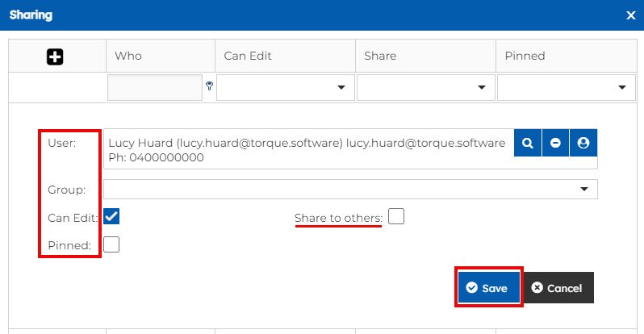Expand the Group dropdown list

click(x=350, y=189)
